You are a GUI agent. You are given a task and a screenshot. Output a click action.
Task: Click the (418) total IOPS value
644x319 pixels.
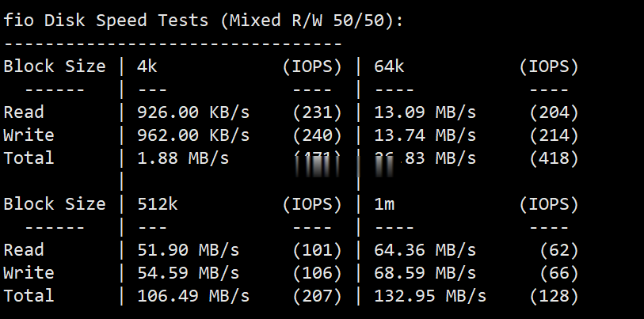pos(554,158)
